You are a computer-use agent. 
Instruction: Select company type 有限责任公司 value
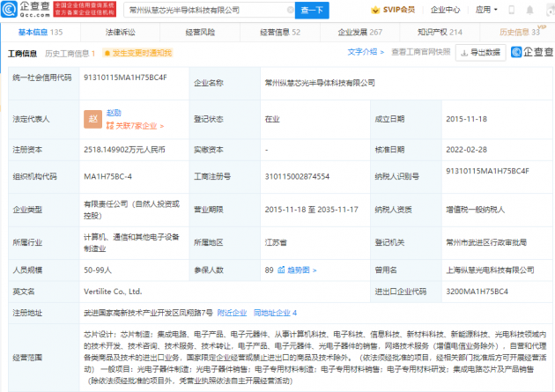(131, 210)
